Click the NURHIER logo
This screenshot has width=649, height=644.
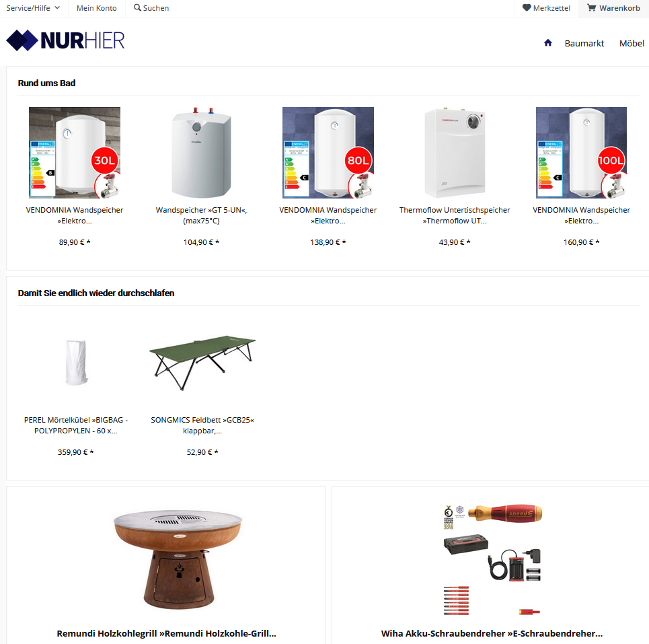pos(65,40)
